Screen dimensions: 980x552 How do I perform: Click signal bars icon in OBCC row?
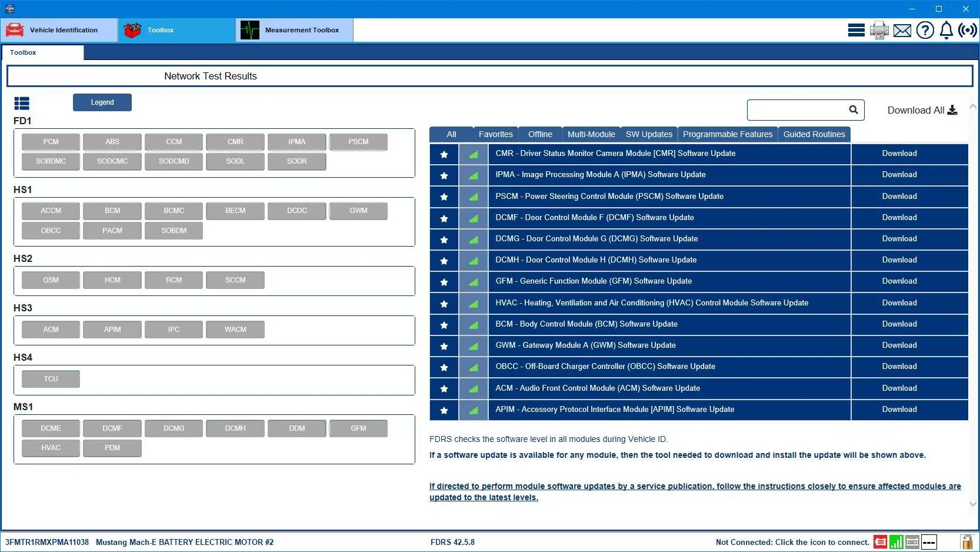pyautogui.click(x=474, y=367)
